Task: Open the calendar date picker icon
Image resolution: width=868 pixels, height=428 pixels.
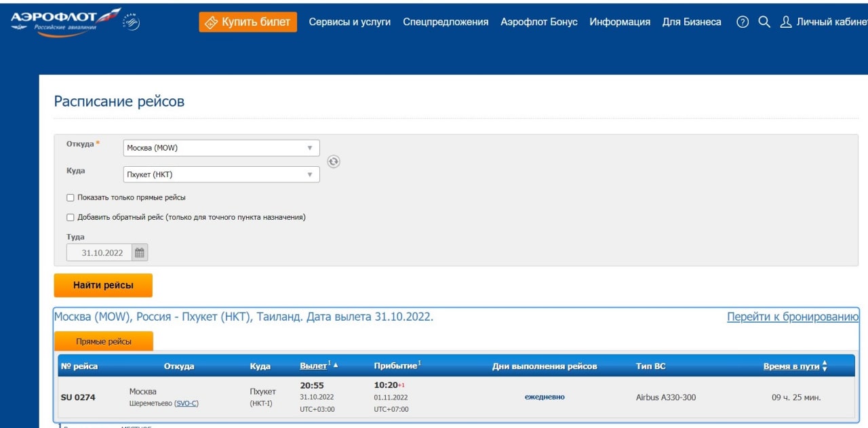Action: [x=139, y=253]
